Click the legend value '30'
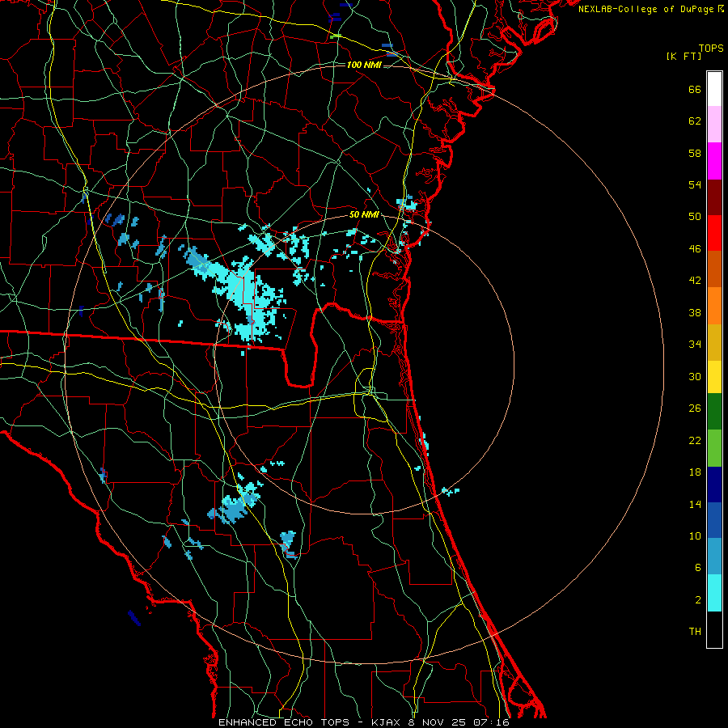 pos(695,376)
